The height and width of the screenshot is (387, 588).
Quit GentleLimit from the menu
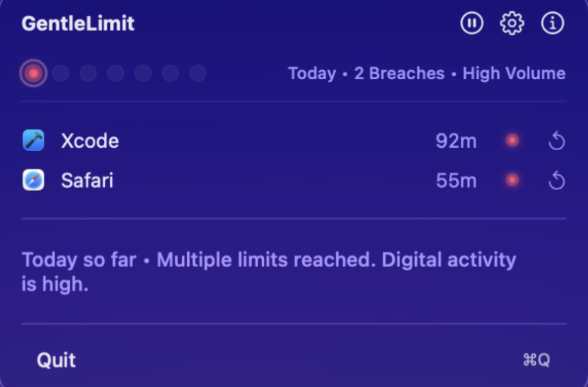(57, 360)
